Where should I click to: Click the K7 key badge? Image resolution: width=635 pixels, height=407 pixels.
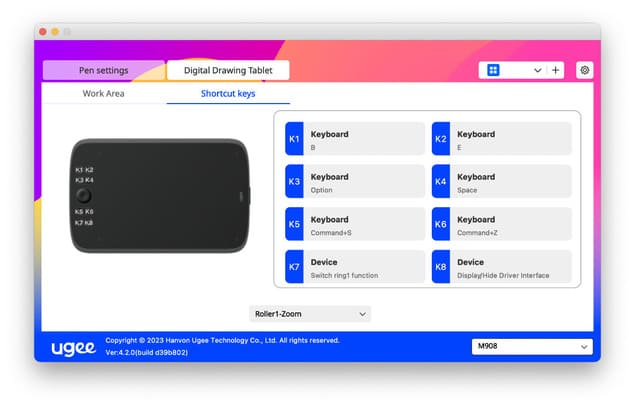click(294, 267)
